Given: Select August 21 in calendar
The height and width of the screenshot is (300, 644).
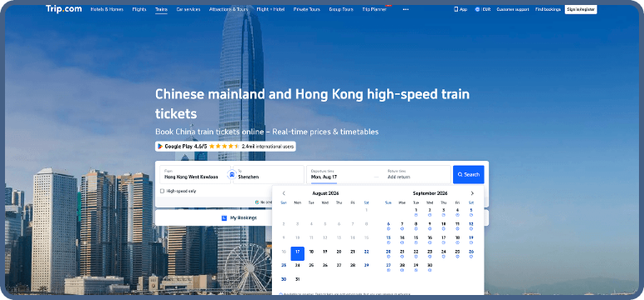Looking at the screenshot, I should (x=352, y=252).
